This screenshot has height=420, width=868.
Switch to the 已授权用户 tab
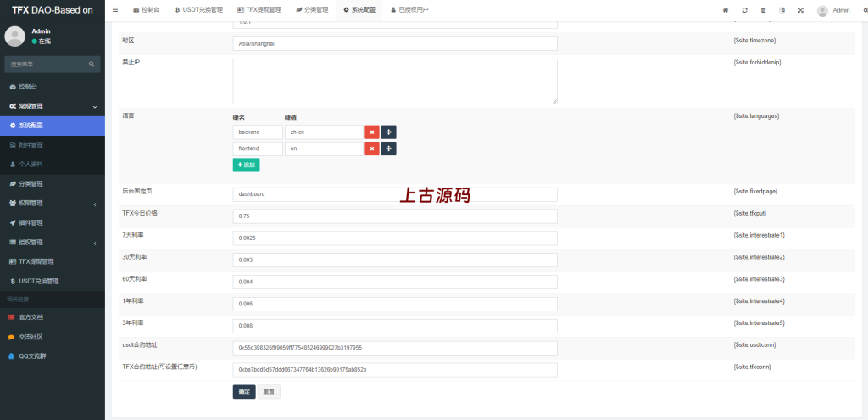pos(409,10)
